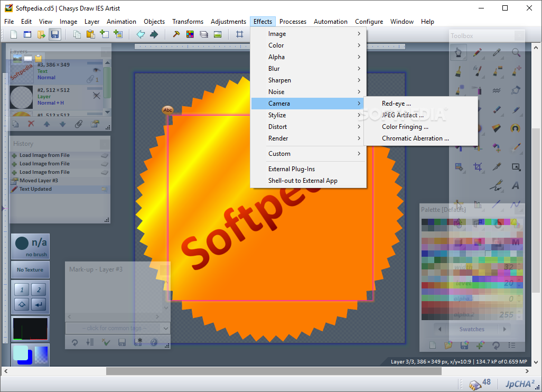The height and width of the screenshot is (392, 542).
Task: Click the help question mark in Mark-up panel
Action: tap(154, 342)
